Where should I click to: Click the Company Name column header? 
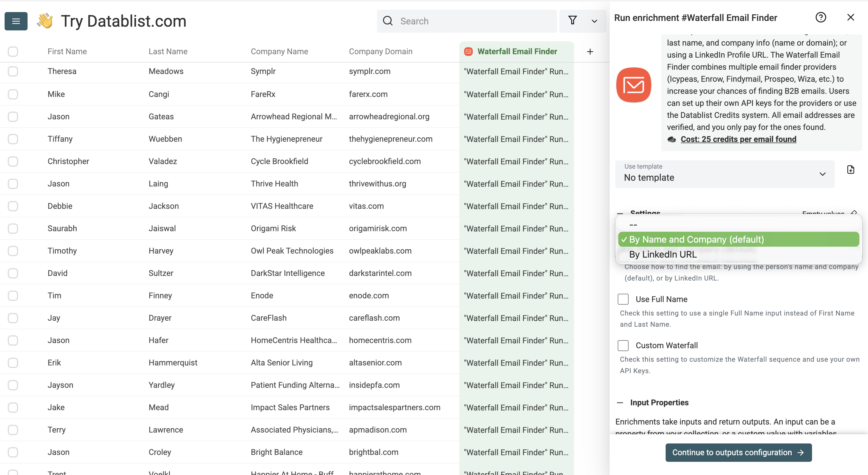click(279, 52)
